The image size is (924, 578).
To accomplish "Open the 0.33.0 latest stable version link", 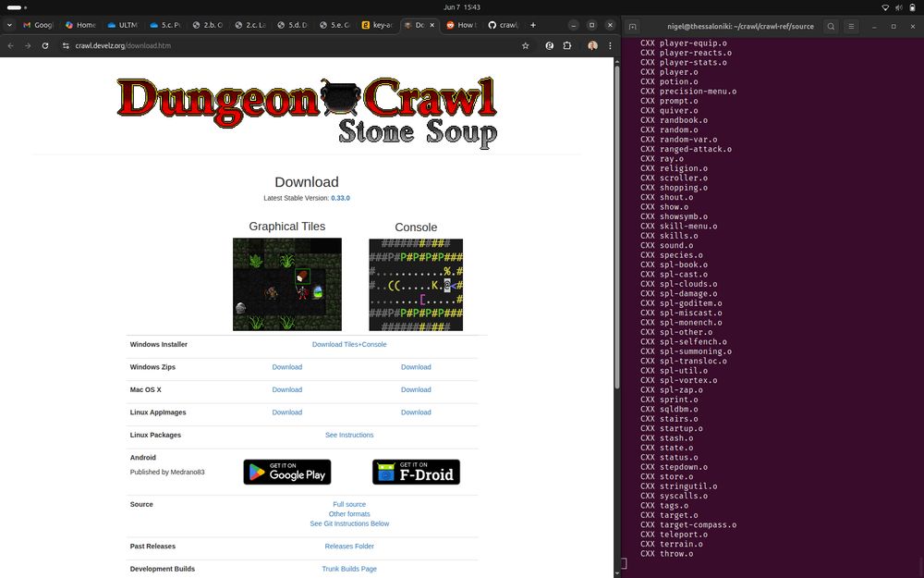I will (340, 198).
